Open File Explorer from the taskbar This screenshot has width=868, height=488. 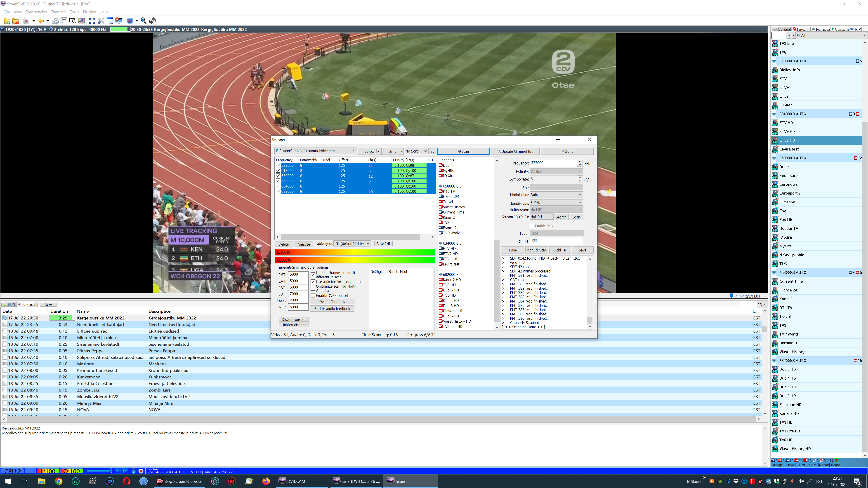[x=42, y=481]
